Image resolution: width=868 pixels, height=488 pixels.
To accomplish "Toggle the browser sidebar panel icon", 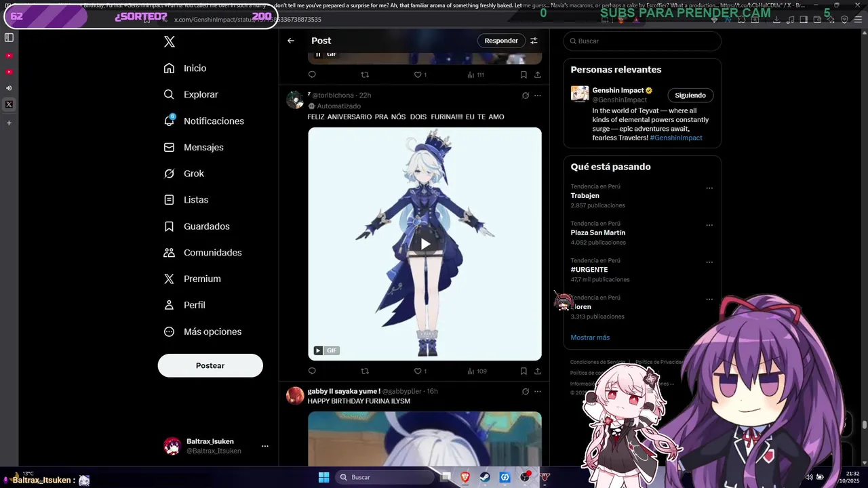I will pyautogui.click(x=9, y=38).
